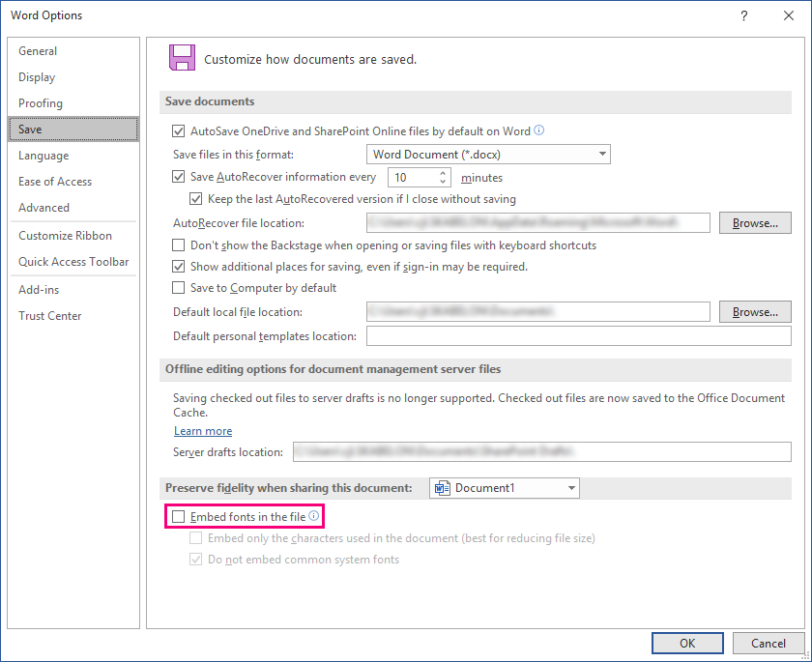The width and height of the screenshot is (812, 662).
Task: Toggle Show additional places for saving
Action: (x=178, y=267)
